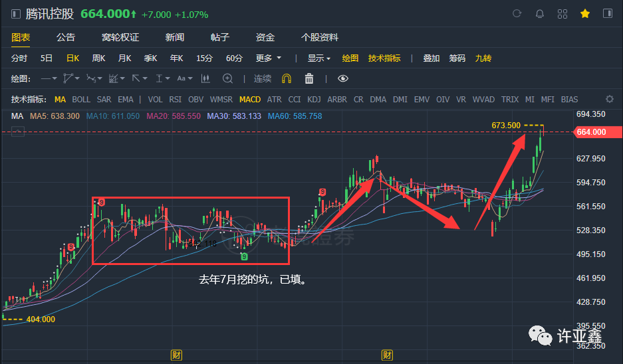Viewport: 623px width, 364px height.
Task: Enable the RSI indicator
Action: [x=176, y=100]
